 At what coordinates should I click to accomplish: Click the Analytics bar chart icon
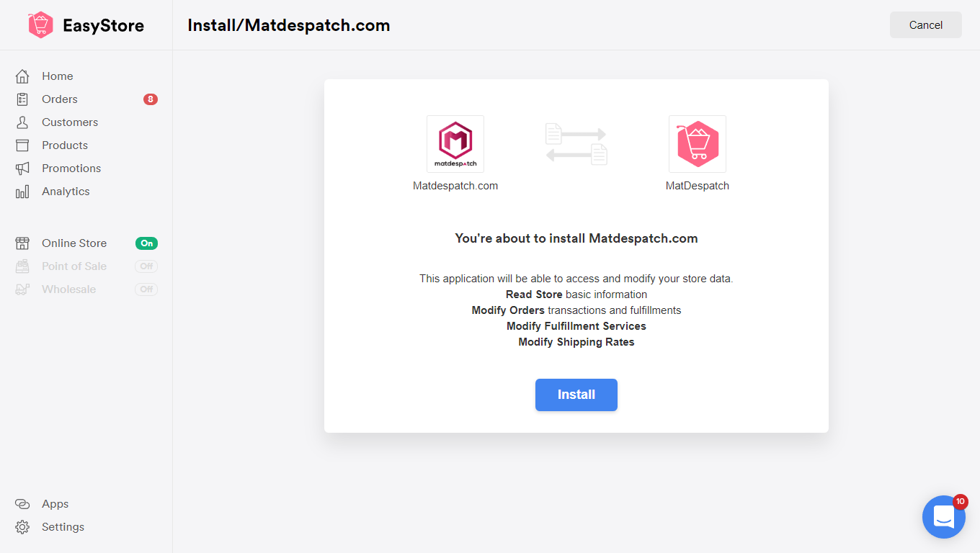point(22,192)
